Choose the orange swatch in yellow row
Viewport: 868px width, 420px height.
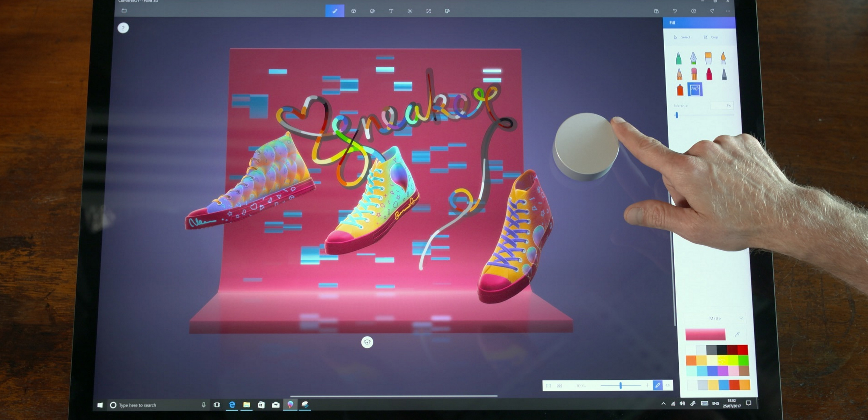point(691,360)
